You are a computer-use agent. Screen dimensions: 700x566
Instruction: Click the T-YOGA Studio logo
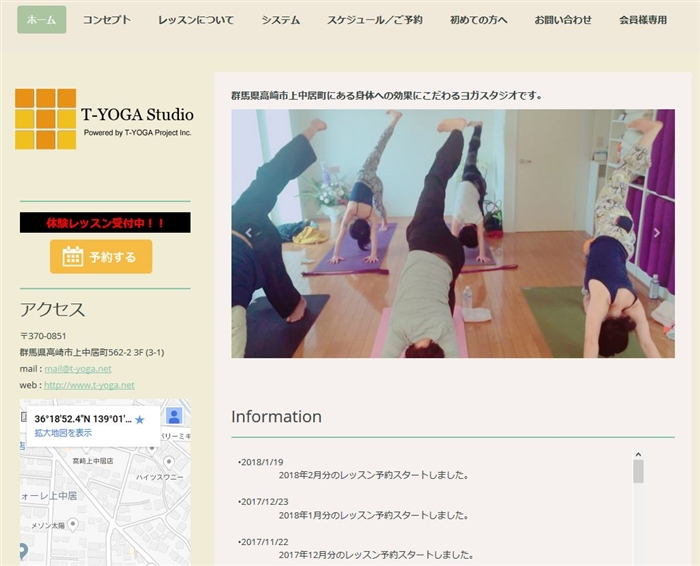click(x=104, y=119)
